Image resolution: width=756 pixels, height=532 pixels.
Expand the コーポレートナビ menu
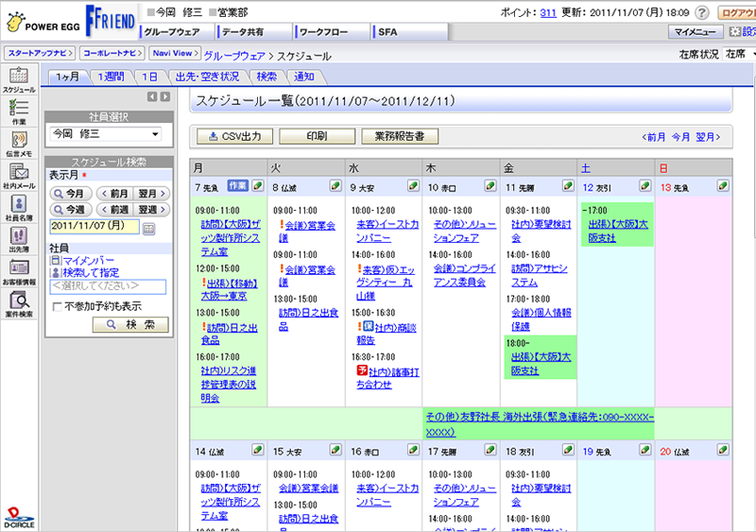[112, 53]
